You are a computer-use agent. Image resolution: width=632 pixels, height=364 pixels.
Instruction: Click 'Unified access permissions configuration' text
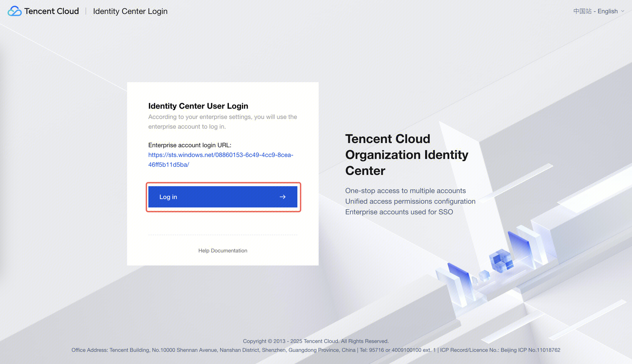click(410, 202)
